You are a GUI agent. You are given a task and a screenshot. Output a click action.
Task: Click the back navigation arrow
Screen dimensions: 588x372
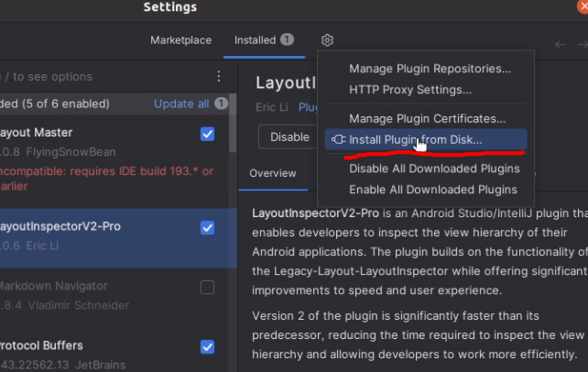point(561,45)
